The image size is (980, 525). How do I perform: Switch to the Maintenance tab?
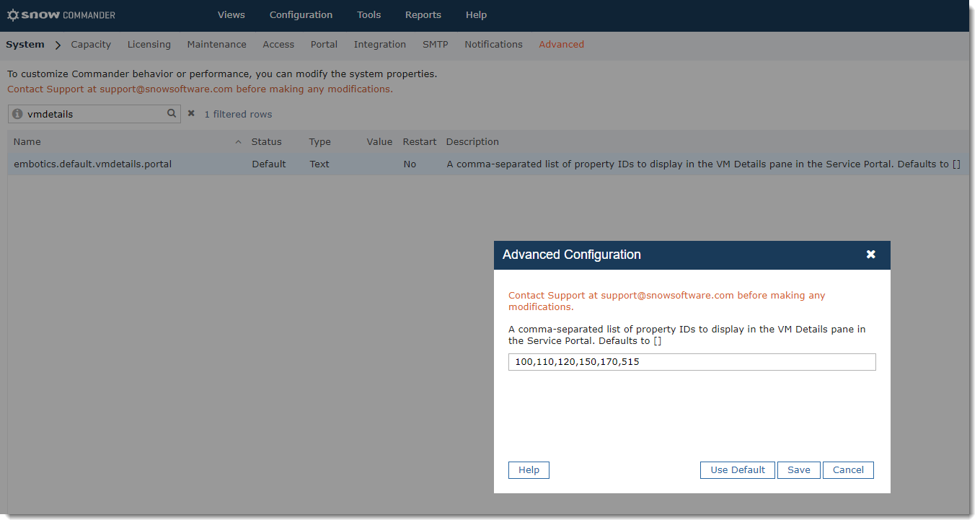[x=216, y=45]
